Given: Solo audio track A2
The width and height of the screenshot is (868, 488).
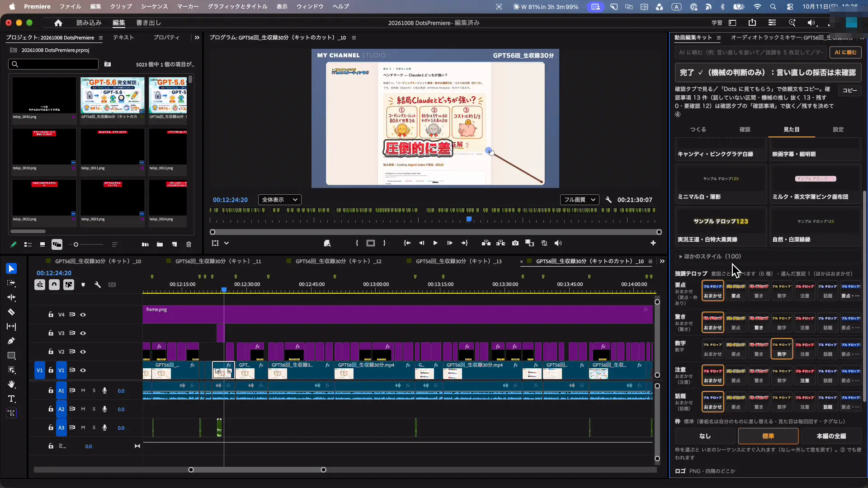Looking at the screenshot, I should point(94,409).
